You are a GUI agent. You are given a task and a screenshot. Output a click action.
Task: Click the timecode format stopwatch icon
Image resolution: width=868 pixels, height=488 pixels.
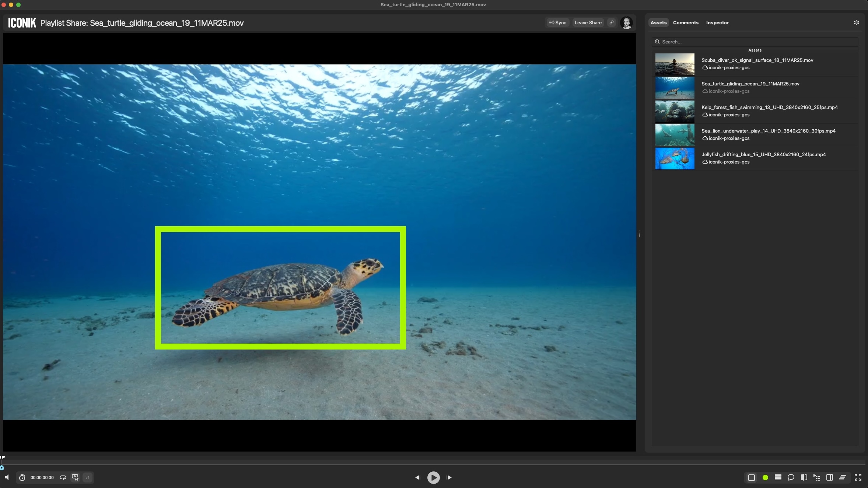22,478
